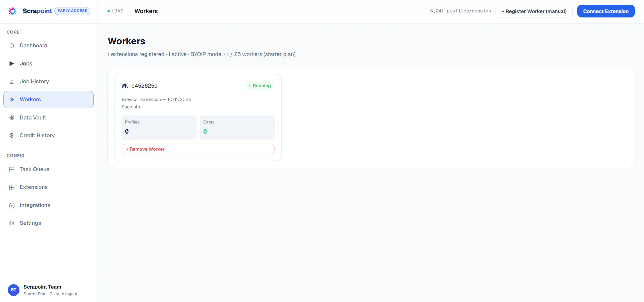
Task: Click the Connect Extension button
Action: point(606,11)
